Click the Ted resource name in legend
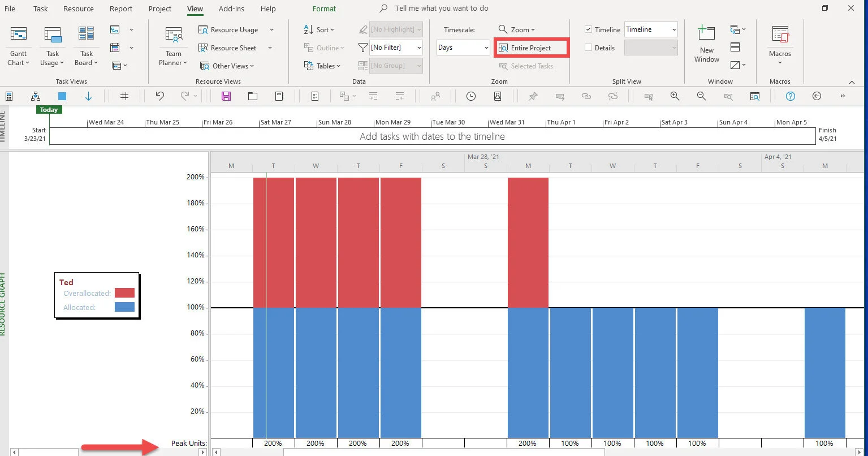This screenshot has height=456, width=868. tap(66, 282)
